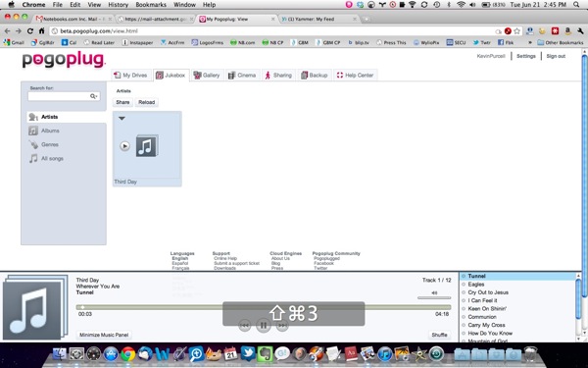Switch to the Gallery tab
588x368 pixels.
[207, 76]
